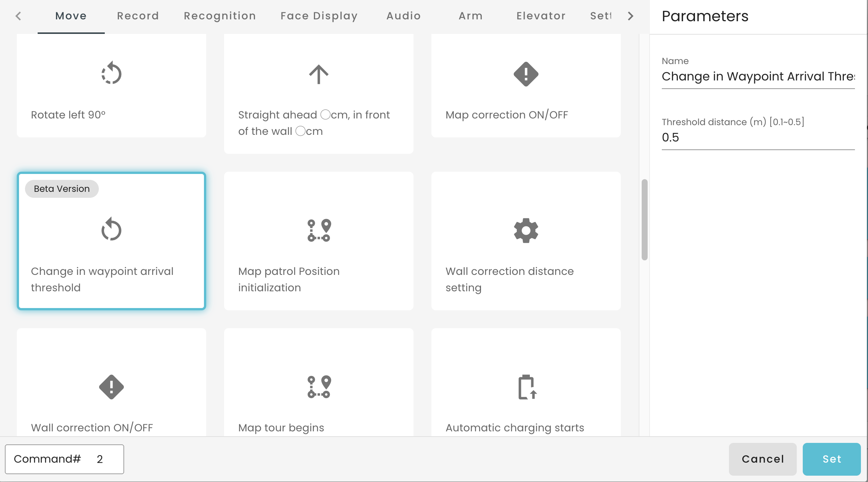Click the Automatic charging battery icon
This screenshot has height=482, width=868.
coord(527,387)
